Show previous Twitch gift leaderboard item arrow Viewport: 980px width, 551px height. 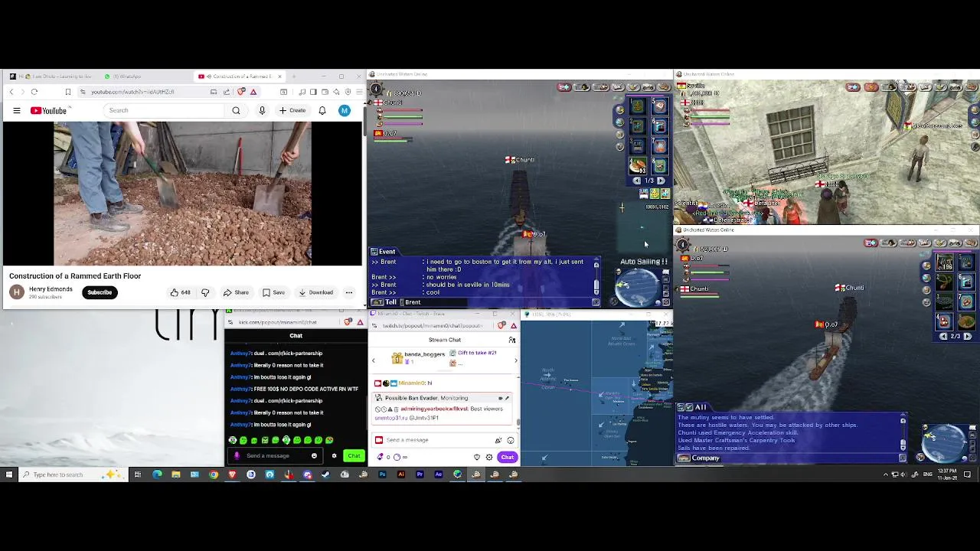[374, 360]
